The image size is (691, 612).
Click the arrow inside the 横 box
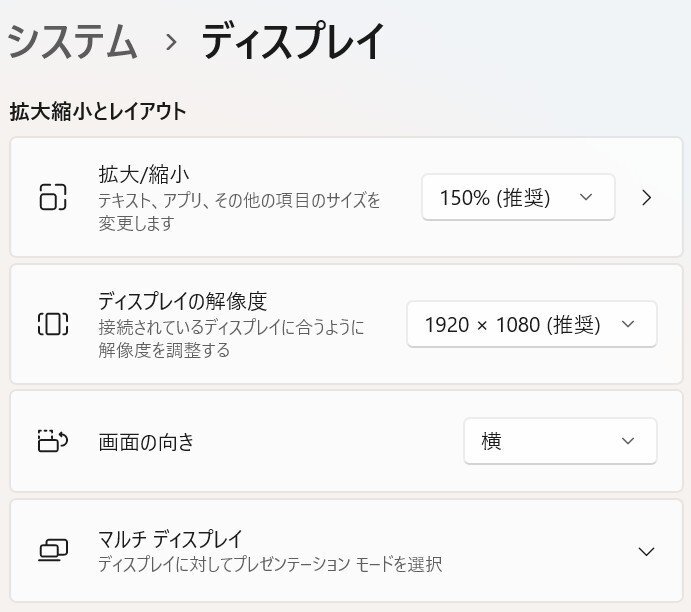point(628,441)
